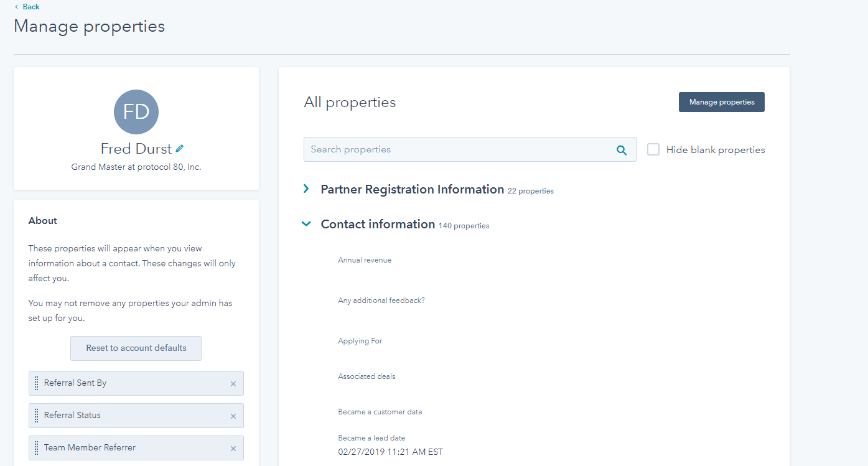
Task: Remove the Team Member Referrer property
Action: (233, 449)
